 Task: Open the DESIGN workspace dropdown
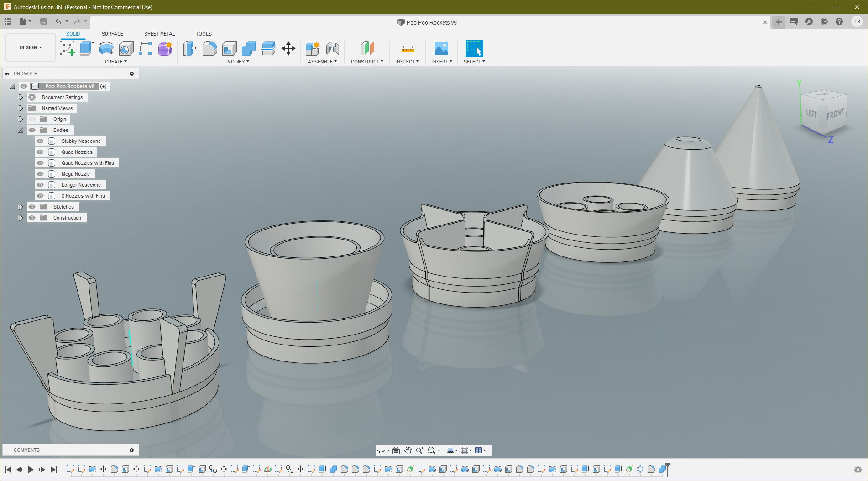[31, 47]
